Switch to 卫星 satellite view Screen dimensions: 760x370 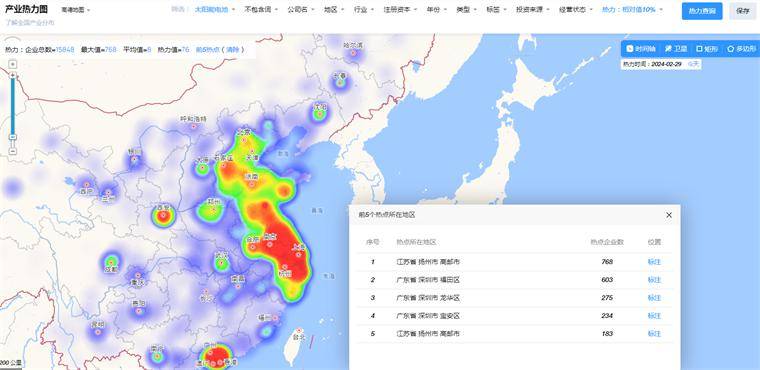[x=676, y=49]
